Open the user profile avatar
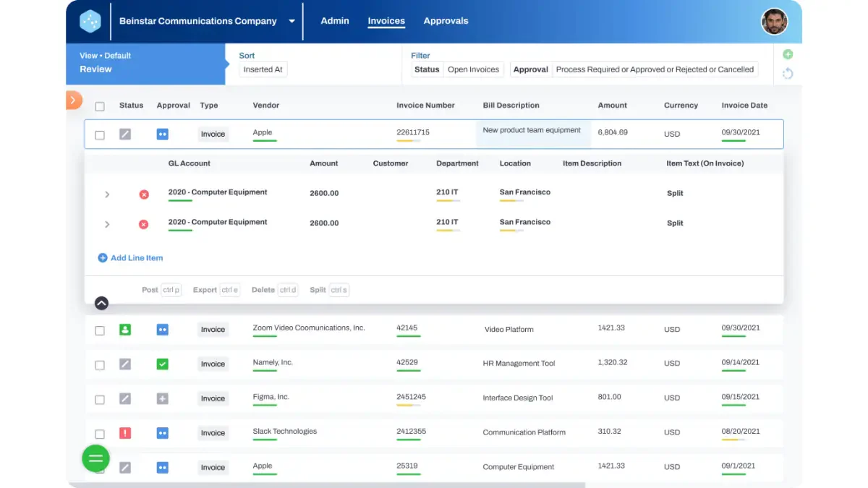This screenshot has height=488, width=868. pyautogui.click(x=774, y=22)
